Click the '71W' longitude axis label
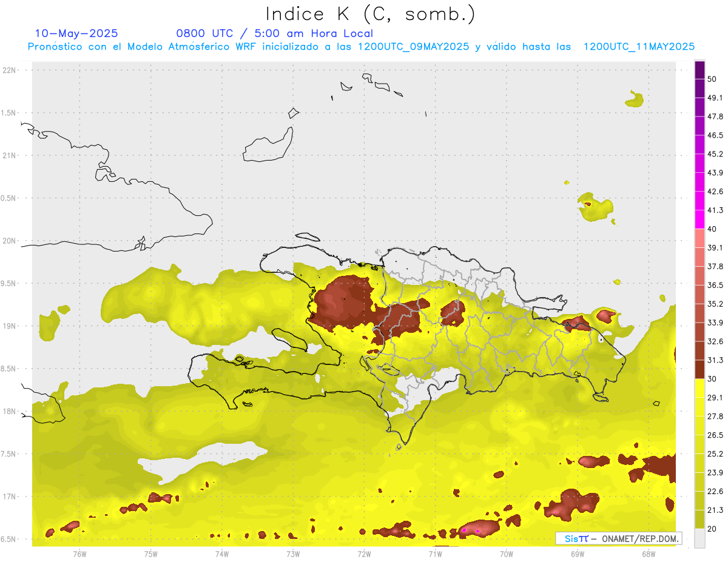Viewport: 728px width, 562px height. point(435,554)
